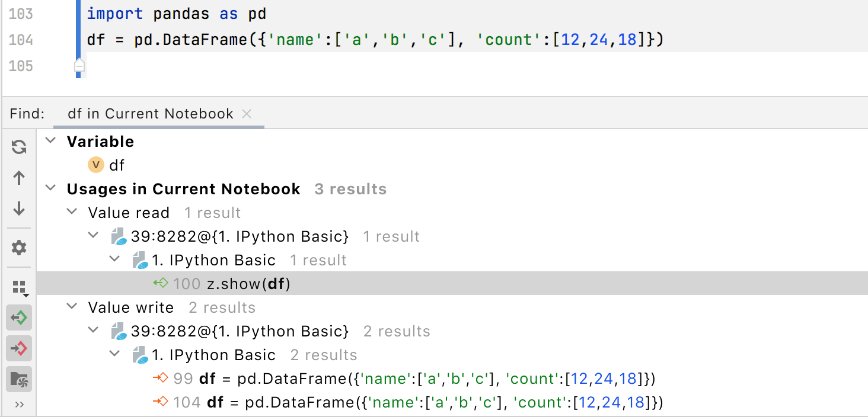The image size is (868, 417).
Task: Open the find tool window settings gear
Action: (x=18, y=247)
